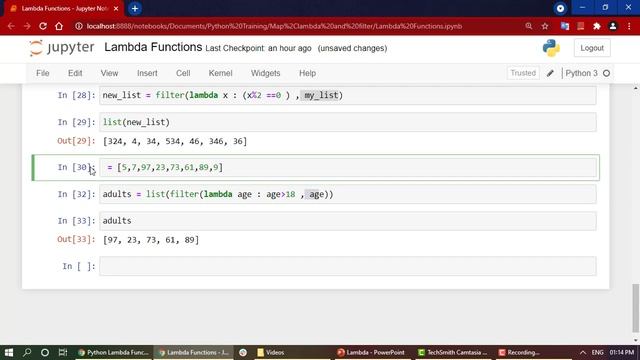Click the cell In [28] filter code
The height and width of the screenshot is (360, 640).
[x=347, y=95]
